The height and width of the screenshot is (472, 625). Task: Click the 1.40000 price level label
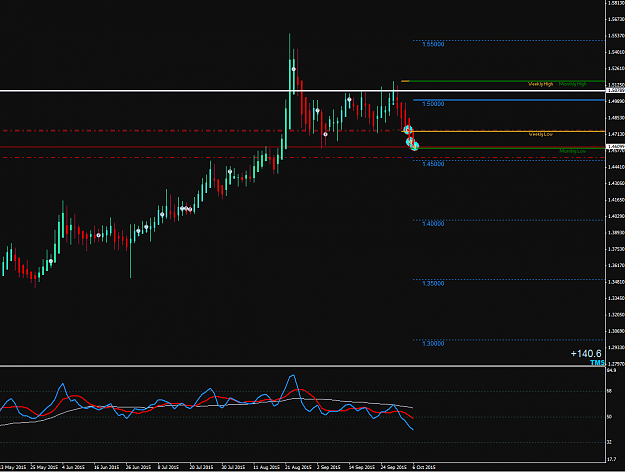(x=433, y=224)
